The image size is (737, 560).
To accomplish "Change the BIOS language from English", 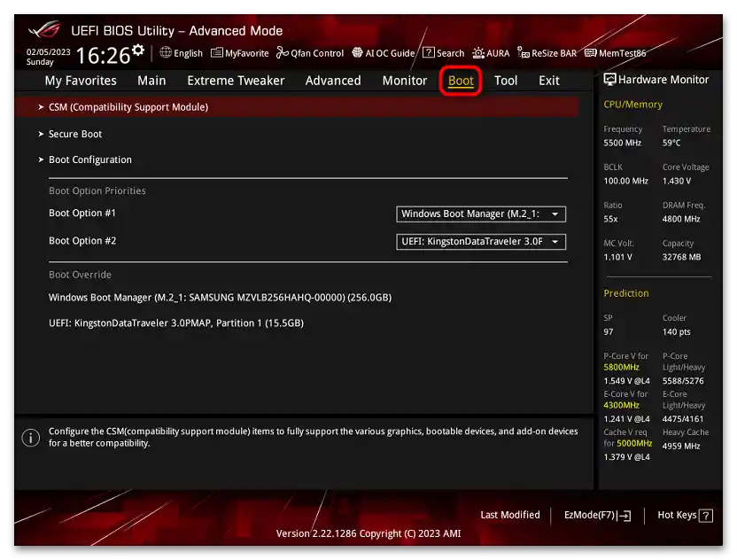I will [181, 53].
